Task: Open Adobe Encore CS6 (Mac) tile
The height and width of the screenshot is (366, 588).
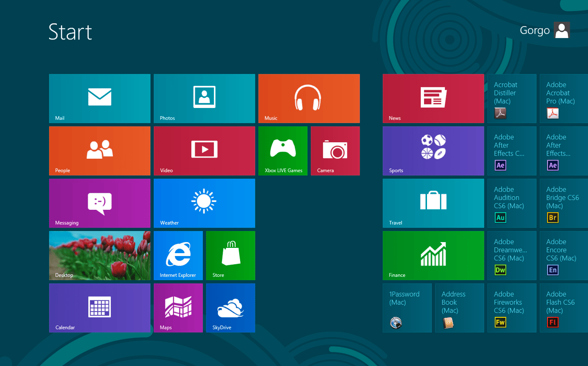Action: [564, 256]
